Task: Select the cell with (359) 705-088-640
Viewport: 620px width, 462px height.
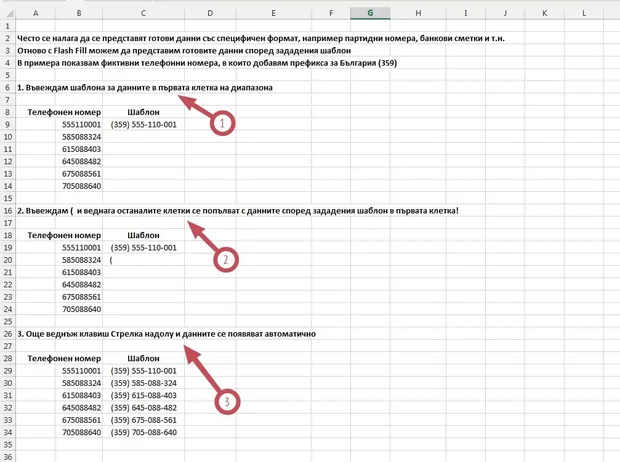Action: [x=144, y=433]
